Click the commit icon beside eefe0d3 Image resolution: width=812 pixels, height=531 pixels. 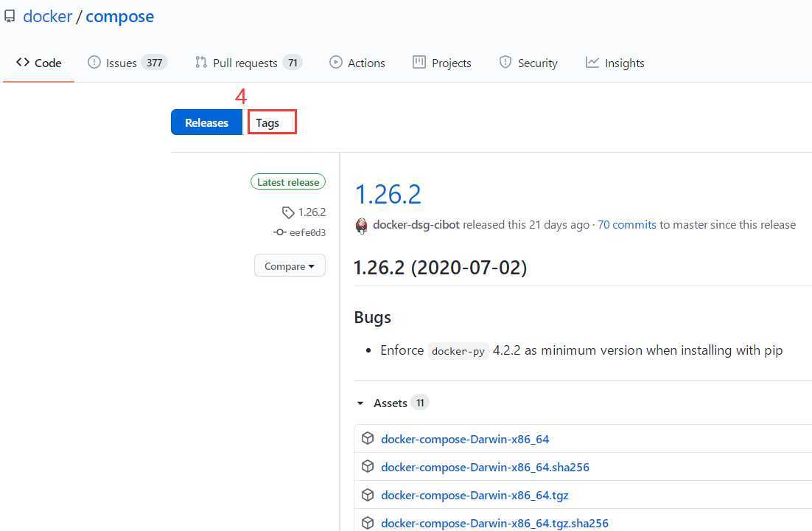click(280, 232)
